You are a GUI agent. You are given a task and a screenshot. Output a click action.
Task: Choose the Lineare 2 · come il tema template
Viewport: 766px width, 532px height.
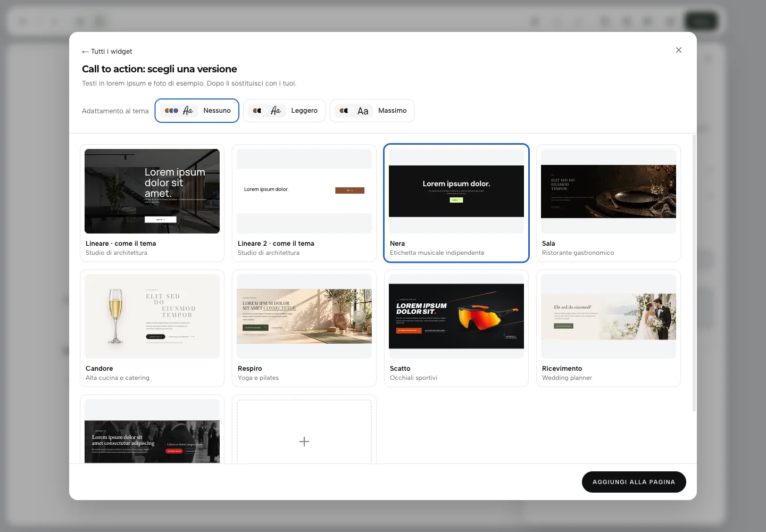point(304,203)
